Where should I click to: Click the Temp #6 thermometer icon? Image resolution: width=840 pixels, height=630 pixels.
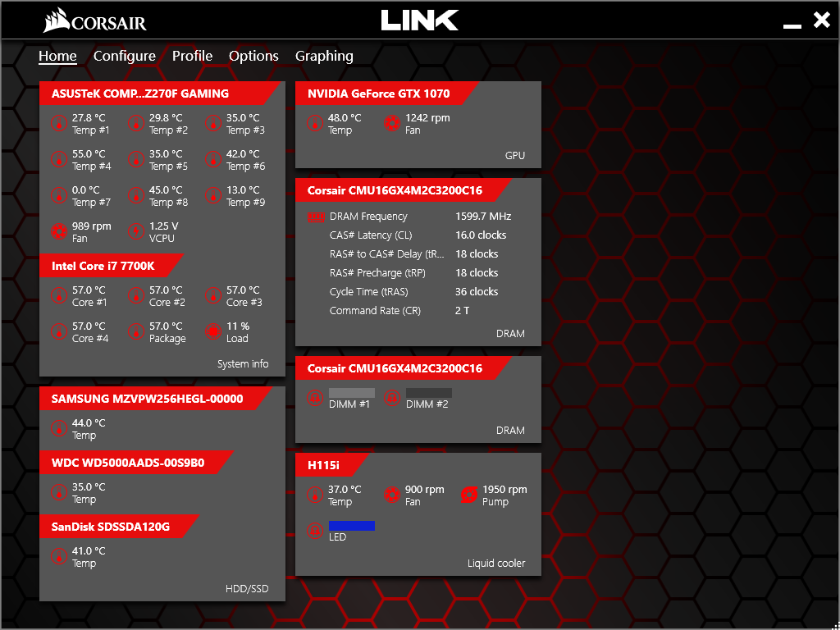[212, 160]
